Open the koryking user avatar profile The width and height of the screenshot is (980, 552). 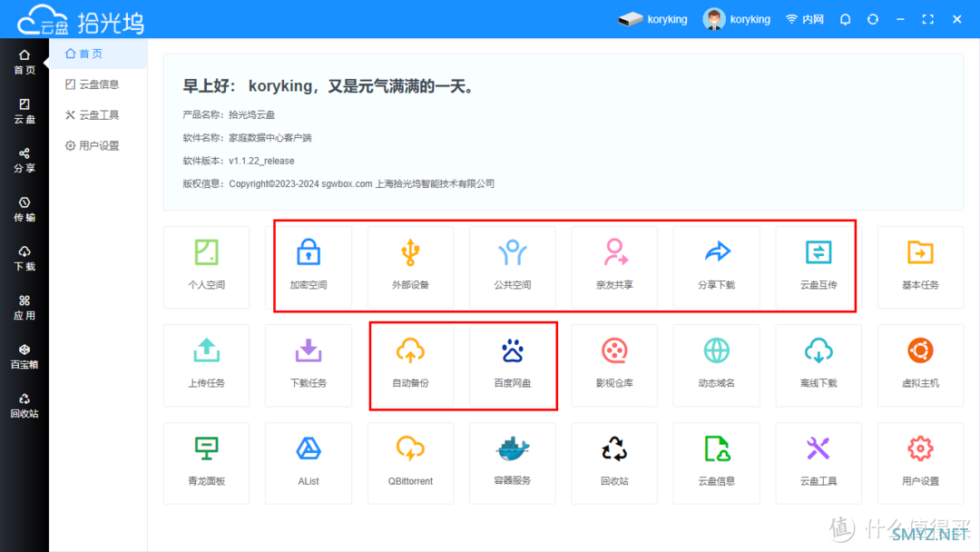click(x=714, y=19)
